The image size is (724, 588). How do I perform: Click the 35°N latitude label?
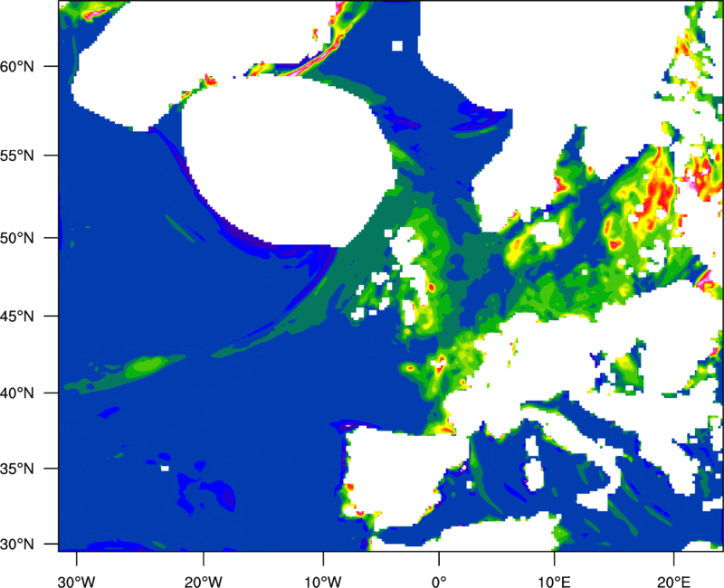click(x=17, y=469)
